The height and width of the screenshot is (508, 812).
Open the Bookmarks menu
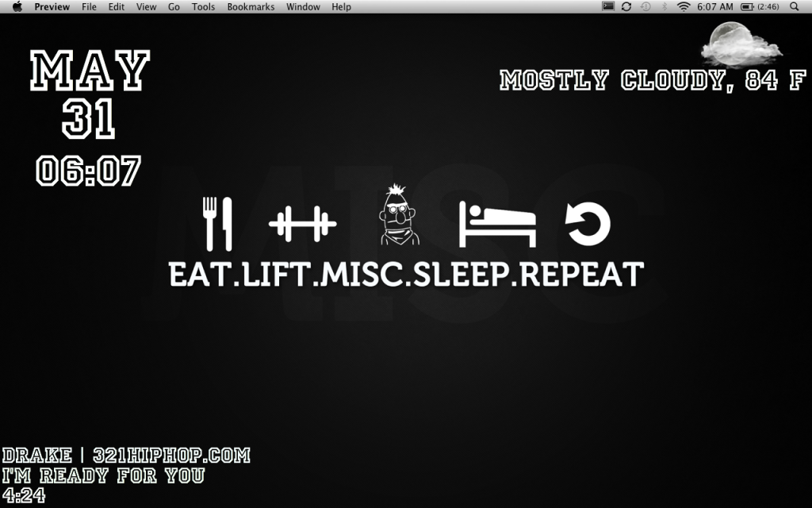(251, 6)
